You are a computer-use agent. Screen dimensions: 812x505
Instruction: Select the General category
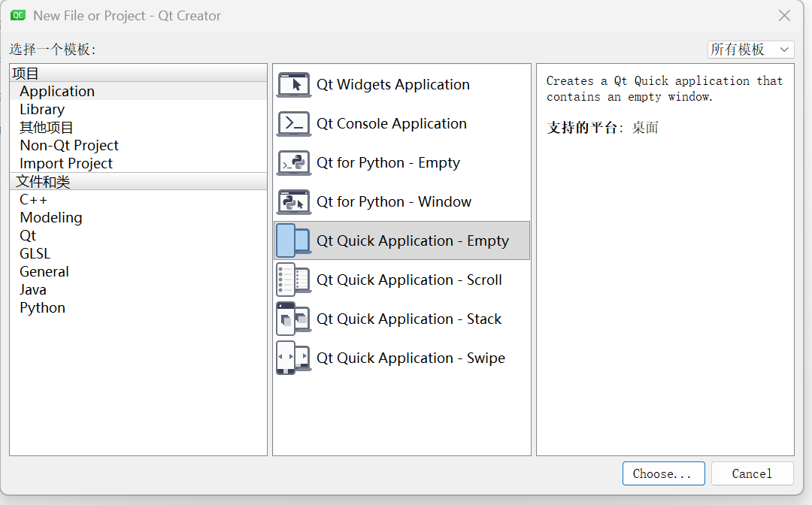tap(138, 271)
